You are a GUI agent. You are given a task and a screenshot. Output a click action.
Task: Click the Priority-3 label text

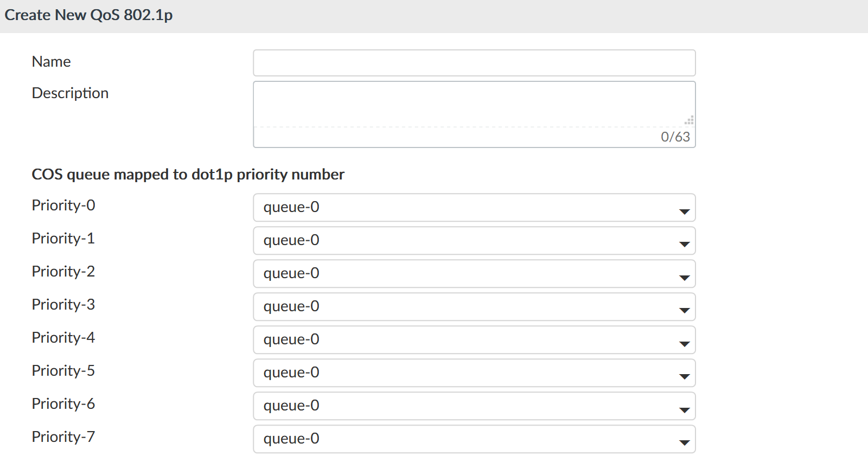point(63,305)
